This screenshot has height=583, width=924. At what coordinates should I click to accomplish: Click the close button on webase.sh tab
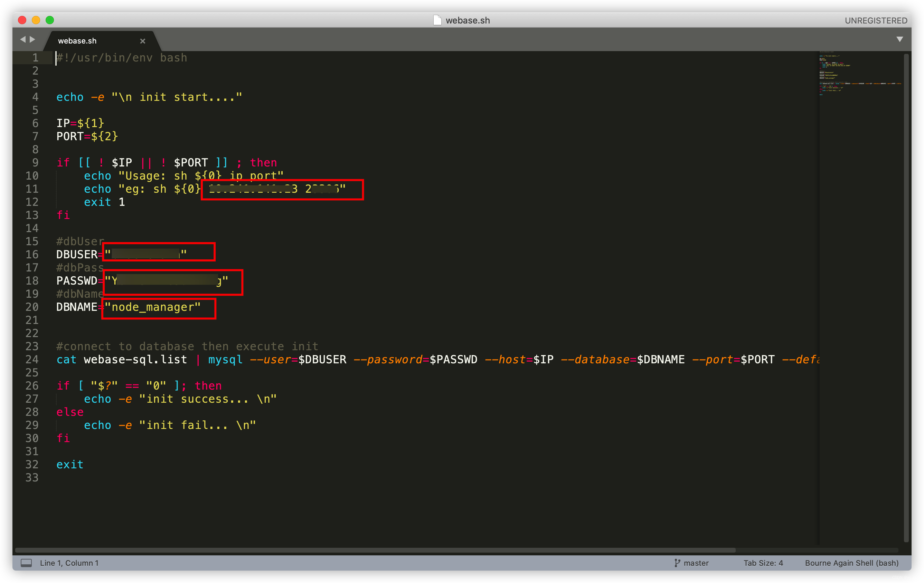[141, 40]
